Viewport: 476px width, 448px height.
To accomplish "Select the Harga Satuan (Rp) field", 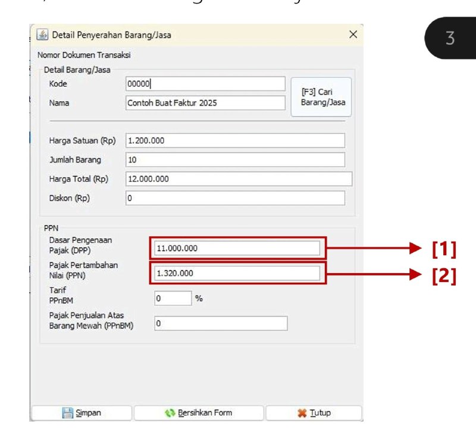I will (235, 140).
